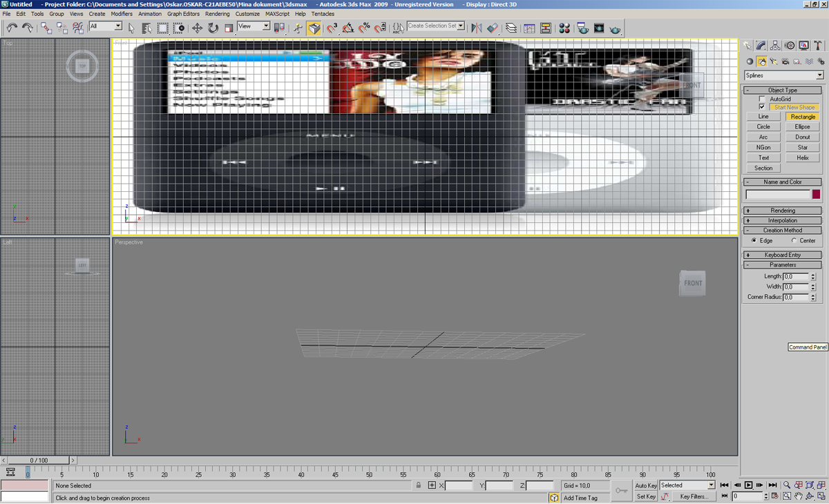Open the Material Editor icon
This screenshot has height=504, width=829.
coord(564,28)
